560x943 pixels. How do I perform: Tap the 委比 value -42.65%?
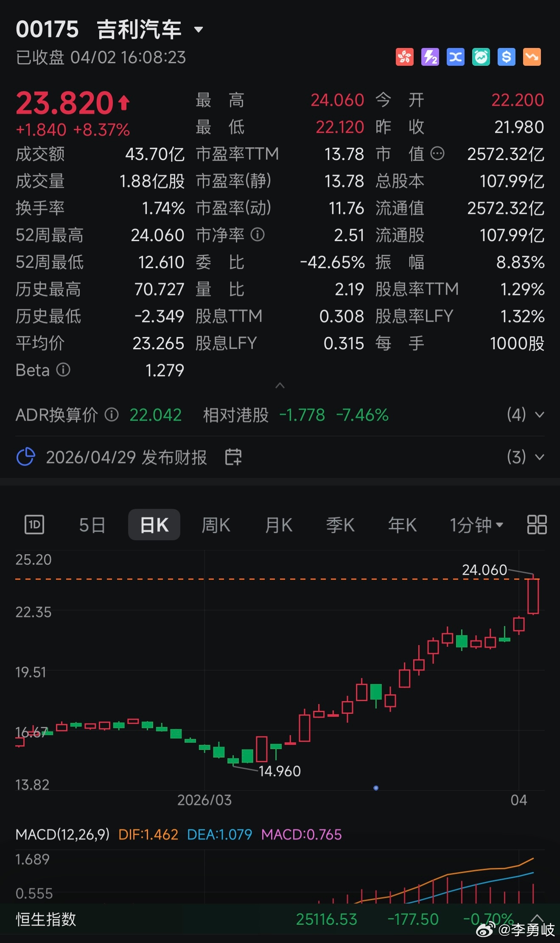click(x=332, y=262)
